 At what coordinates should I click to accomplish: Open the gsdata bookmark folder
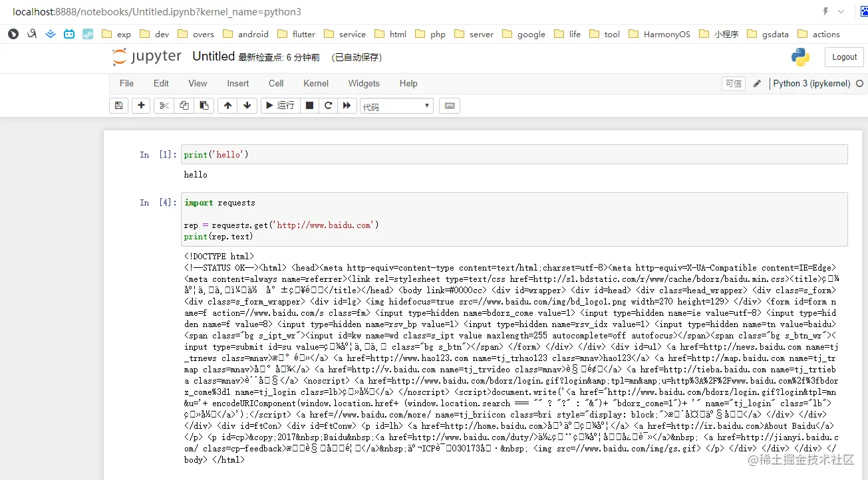[x=768, y=34]
